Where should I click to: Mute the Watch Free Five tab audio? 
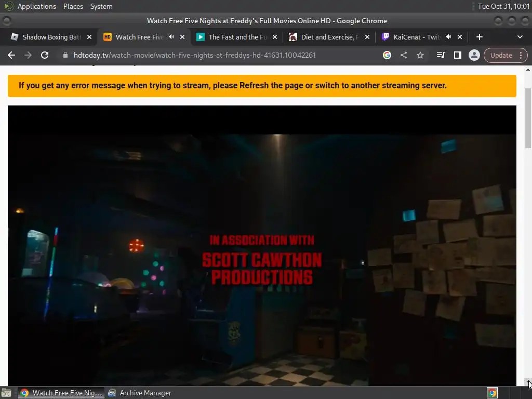coord(171,37)
